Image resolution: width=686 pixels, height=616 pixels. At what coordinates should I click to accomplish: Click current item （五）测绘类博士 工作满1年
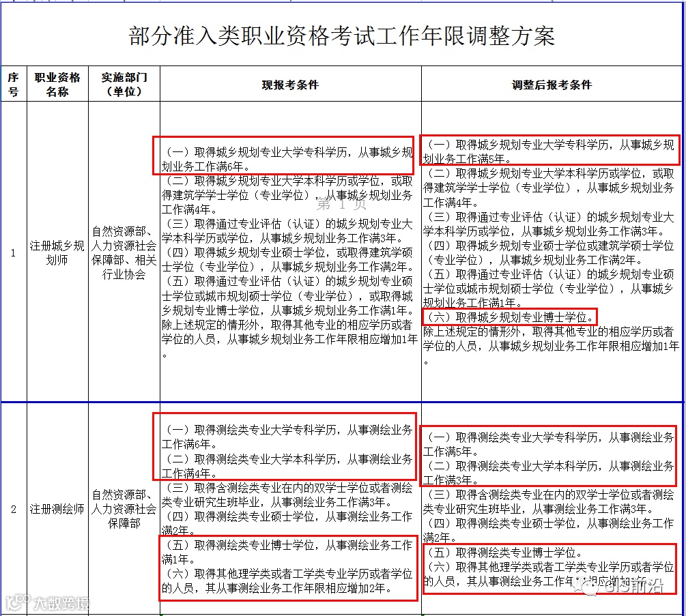pos(287,552)
